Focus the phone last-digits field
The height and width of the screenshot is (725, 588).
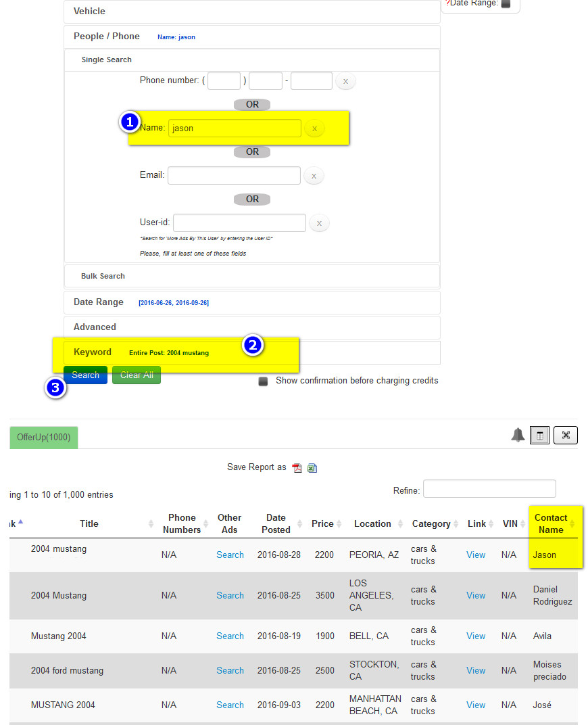pyautogui.click(x=312, y=81)
